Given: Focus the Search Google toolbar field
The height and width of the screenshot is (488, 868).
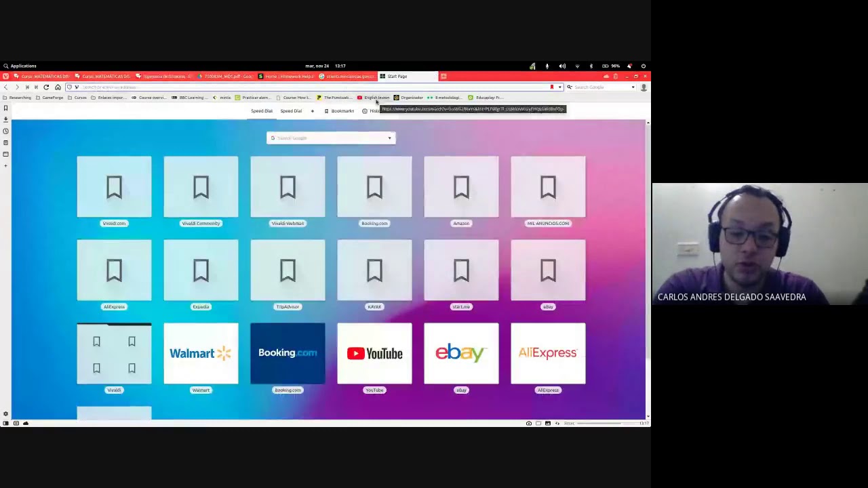Looking at the screenshot, I should [601, 87].
